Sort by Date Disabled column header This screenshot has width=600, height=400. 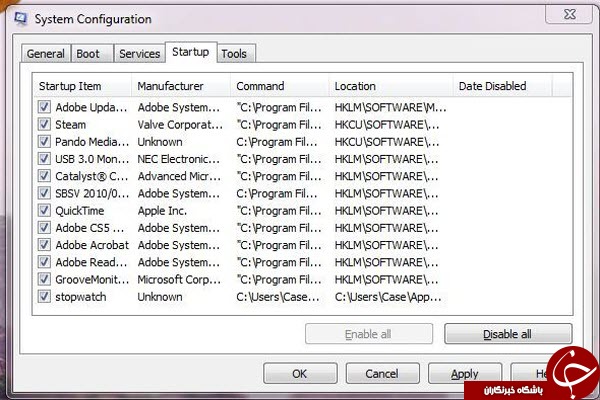[x=503, y=86]
